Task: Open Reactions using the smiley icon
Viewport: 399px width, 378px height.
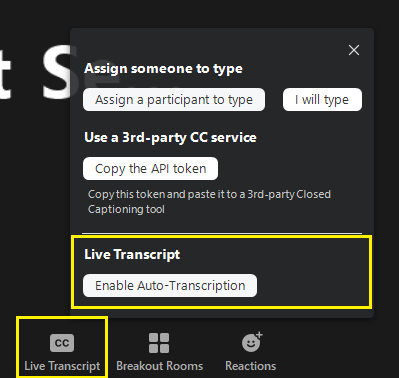Action: point(251,343)
